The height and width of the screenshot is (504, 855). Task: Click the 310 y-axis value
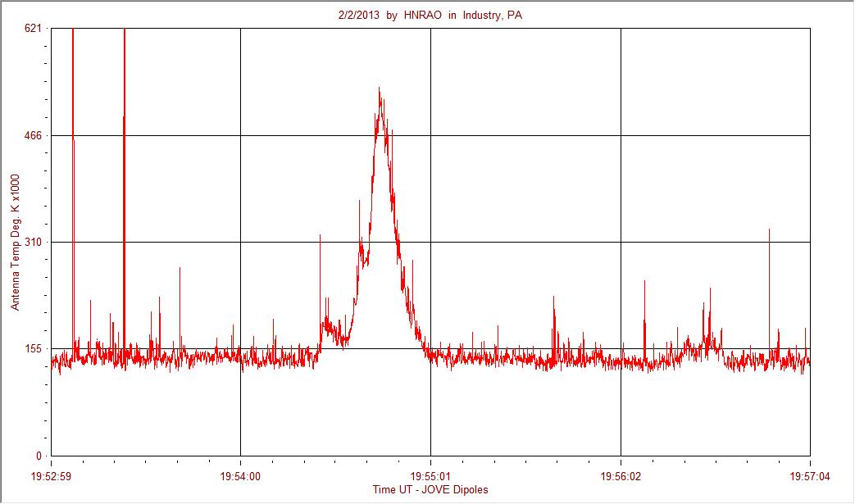pos(33,242)
